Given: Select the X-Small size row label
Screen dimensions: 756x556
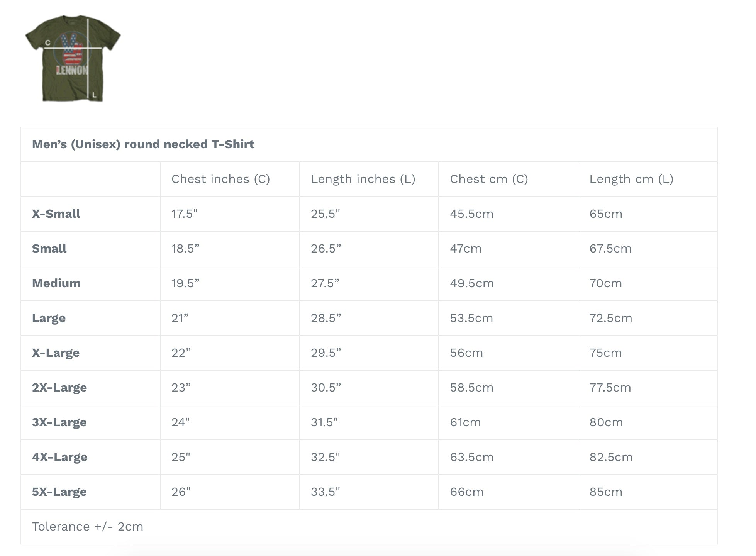Looking at the screenshot, I should [56, 214].
